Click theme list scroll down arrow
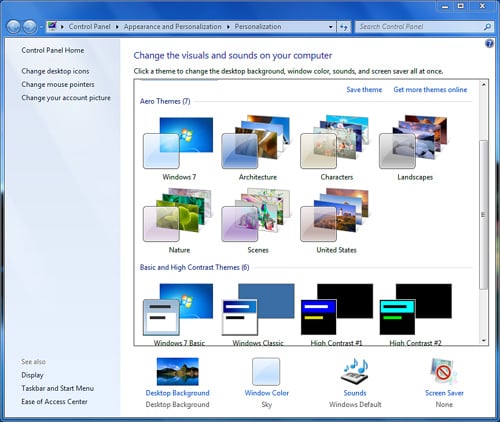This screenshot has width=500, height=422. (x=483, y=341)
